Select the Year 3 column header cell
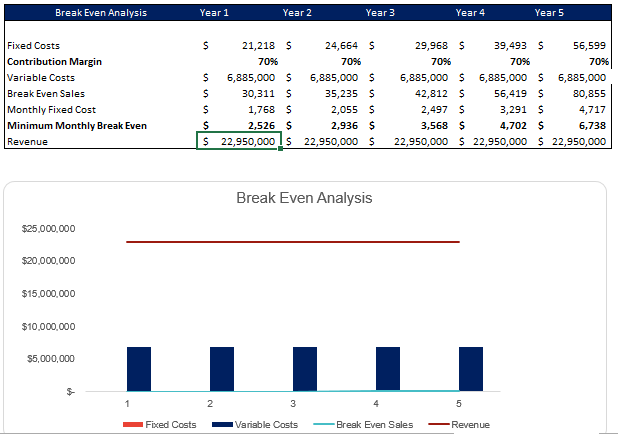This screenshot has height=434, width=618. coord(380,13)
